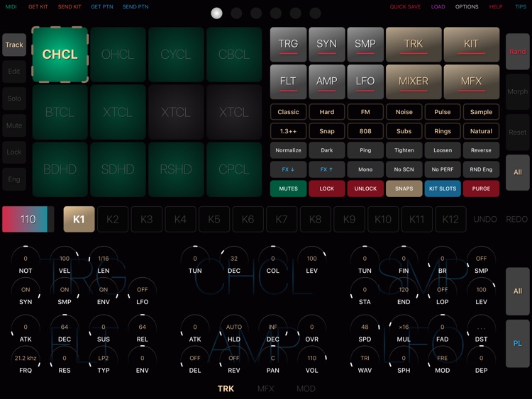This screenshot has width=532, height=399.
Task: Click the Normalize button
Action: (288, 150)
